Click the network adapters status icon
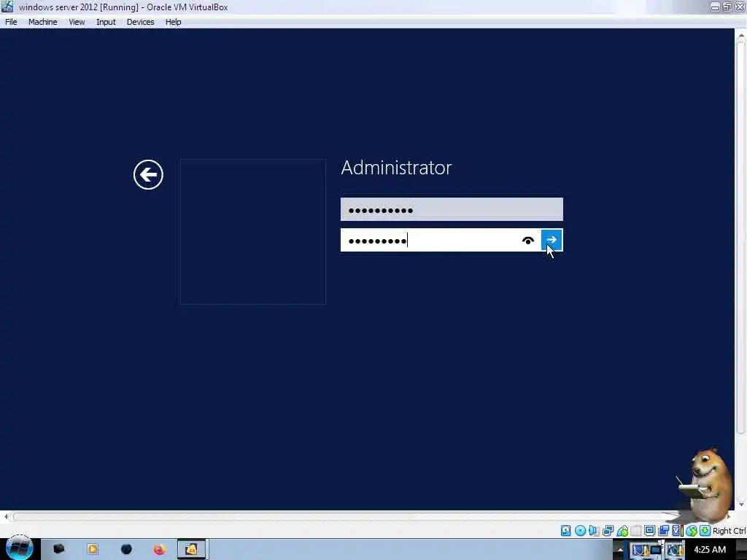747x560 pixels. (608, 531)
